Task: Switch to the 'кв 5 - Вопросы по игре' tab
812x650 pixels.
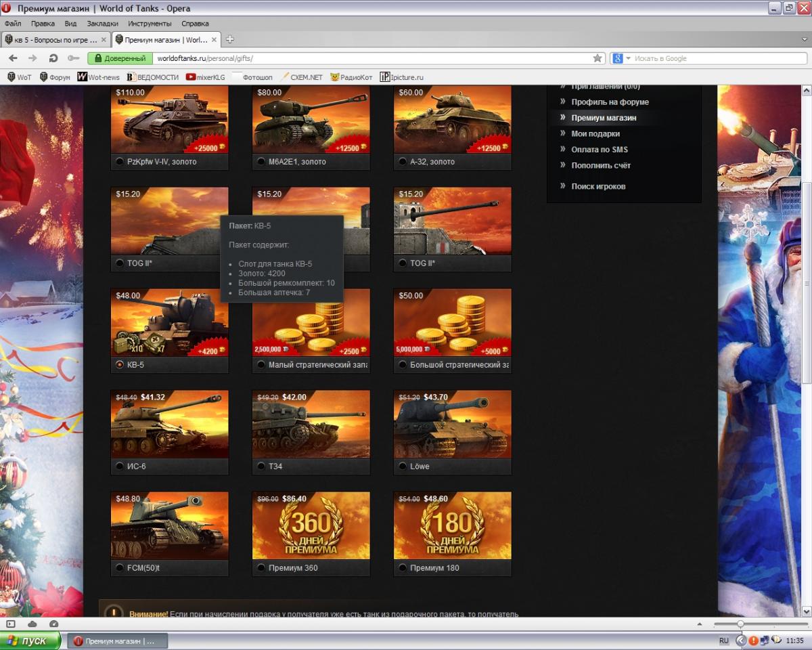Action: (x=55, y=40)
